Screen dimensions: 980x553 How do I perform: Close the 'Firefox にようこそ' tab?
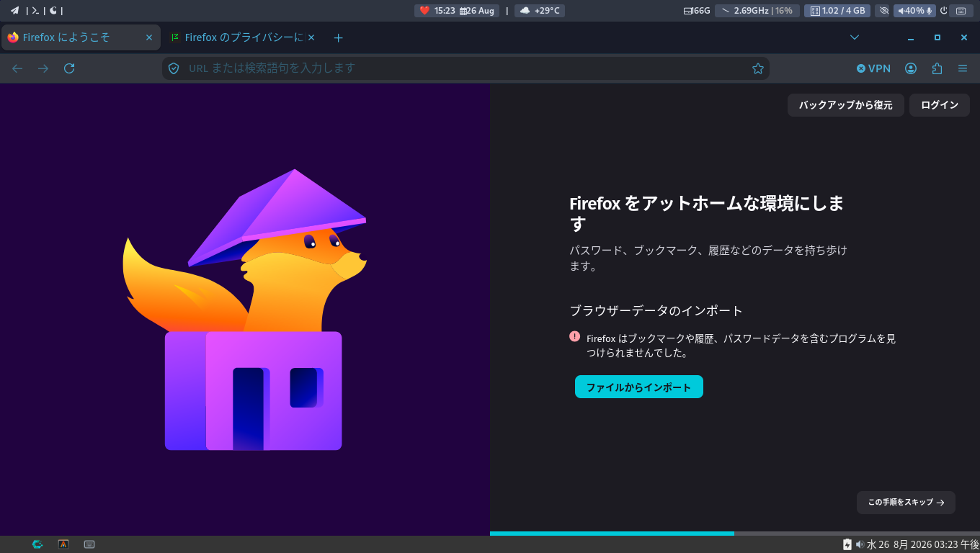(149, 37)
